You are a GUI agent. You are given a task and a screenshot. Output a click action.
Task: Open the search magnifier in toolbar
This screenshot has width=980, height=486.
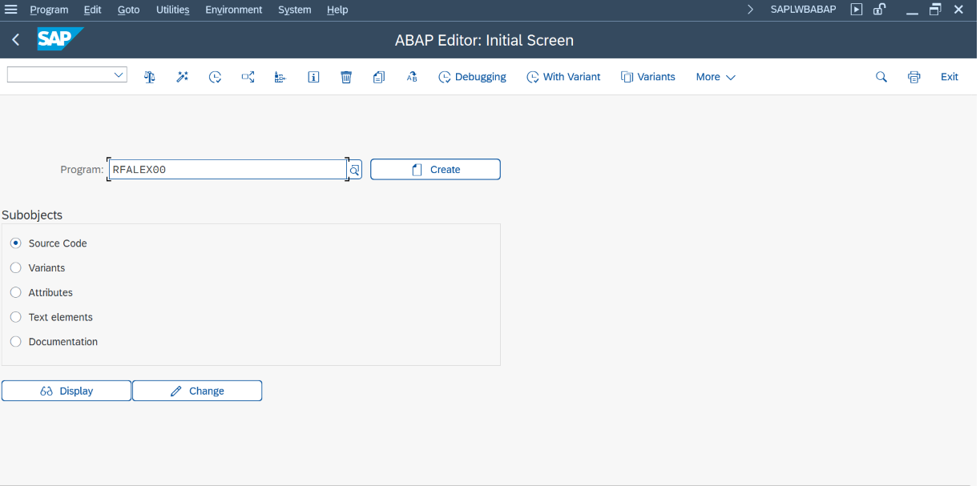click(881, 77)
